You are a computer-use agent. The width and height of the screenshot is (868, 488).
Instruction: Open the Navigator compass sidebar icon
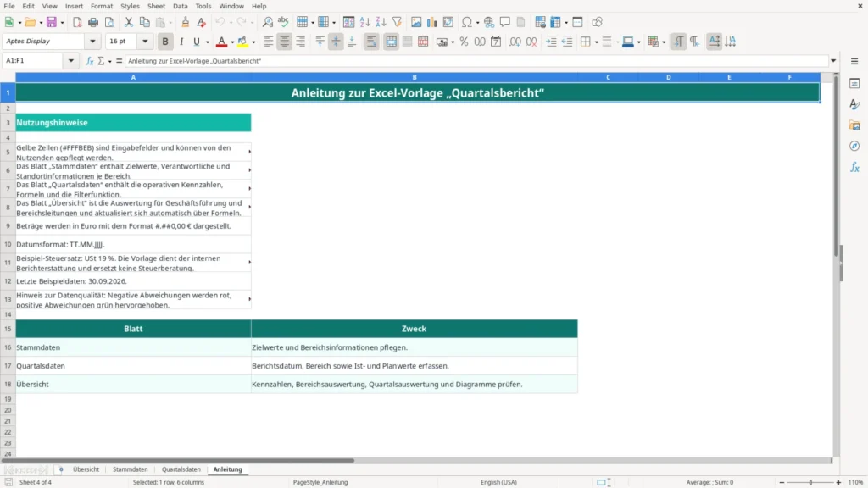click(854, 146)
